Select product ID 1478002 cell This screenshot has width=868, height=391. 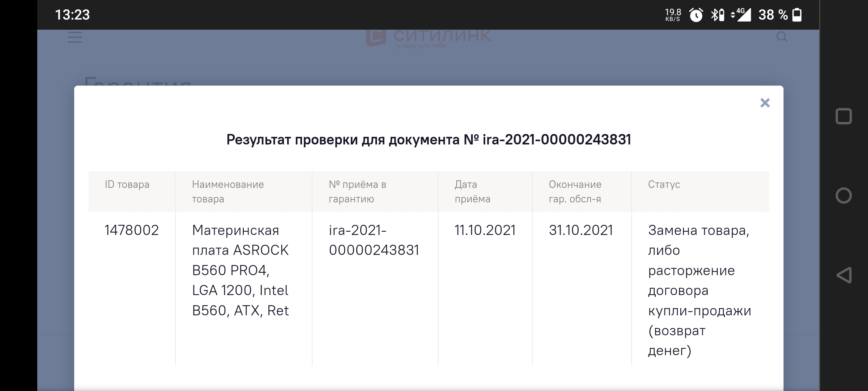(x=132, y=230)
